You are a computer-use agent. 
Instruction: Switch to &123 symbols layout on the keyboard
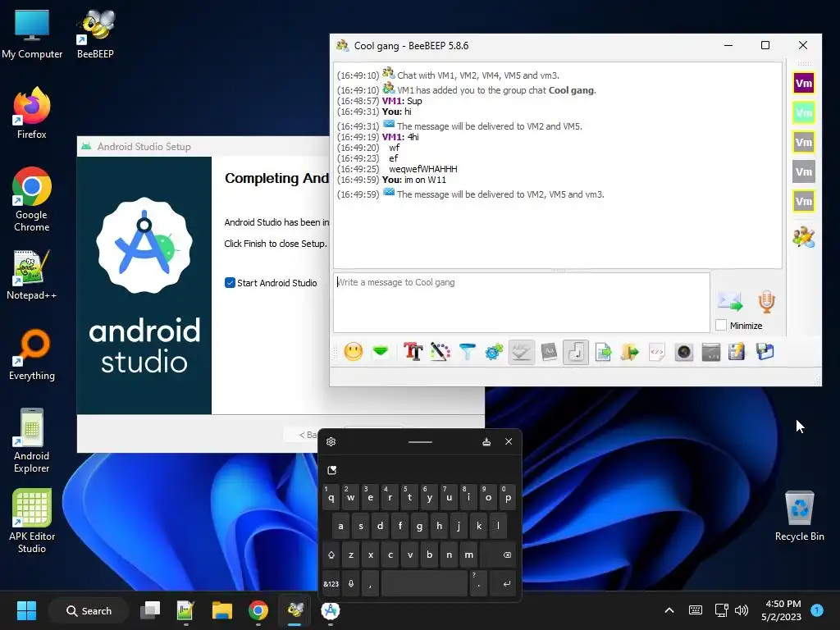pos(331,583)
